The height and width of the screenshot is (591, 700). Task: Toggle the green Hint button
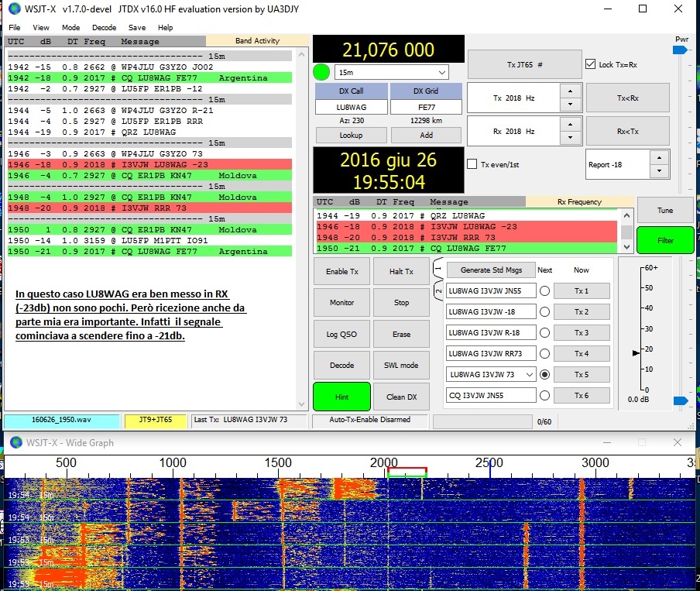(342, 397)
